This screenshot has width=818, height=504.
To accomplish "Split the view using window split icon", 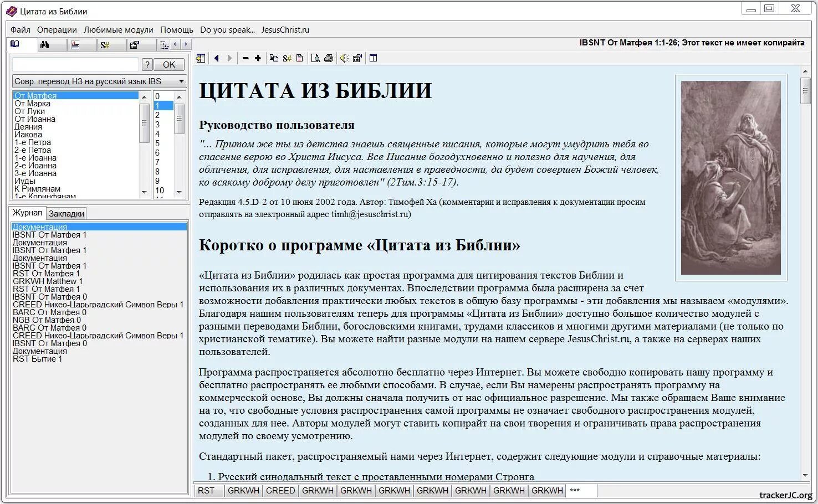I will click(372, 57).
